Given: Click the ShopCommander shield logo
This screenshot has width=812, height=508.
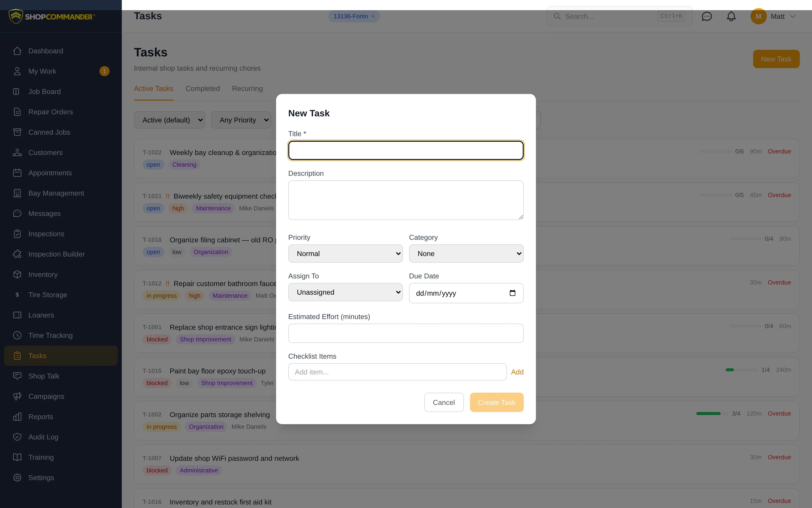Looking at the screenshot, I should (15, 17).
